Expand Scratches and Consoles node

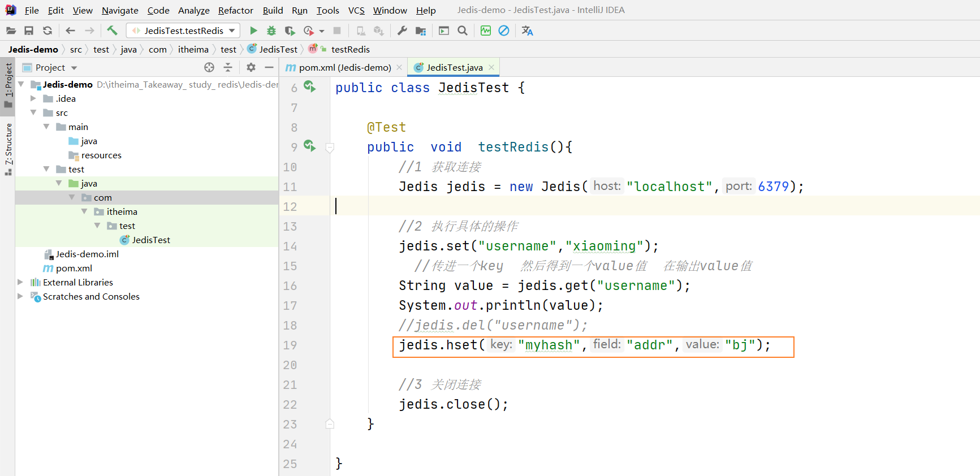click(20, 296)
